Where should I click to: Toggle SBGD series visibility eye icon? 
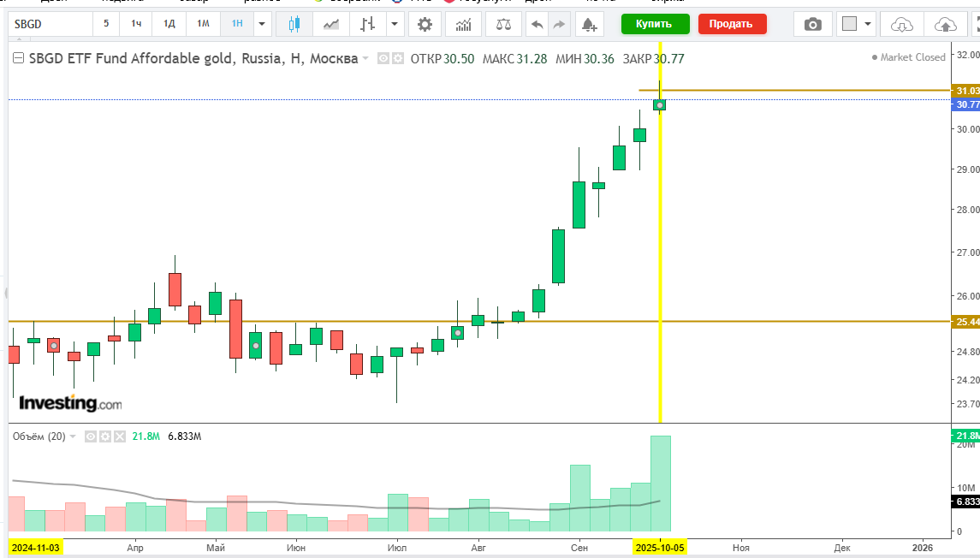click(383, 58)
